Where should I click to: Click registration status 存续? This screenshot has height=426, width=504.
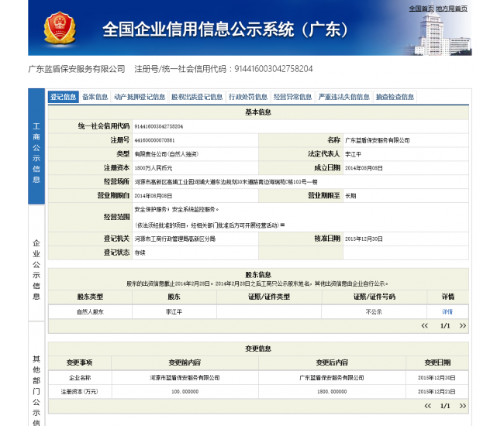pos(140,253)
